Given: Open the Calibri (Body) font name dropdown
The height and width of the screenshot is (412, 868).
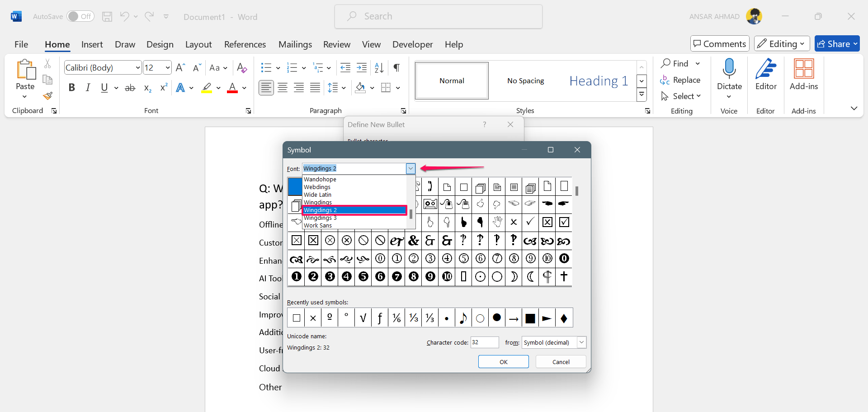Looking at the screenshot, I should (x=138, y=68).
